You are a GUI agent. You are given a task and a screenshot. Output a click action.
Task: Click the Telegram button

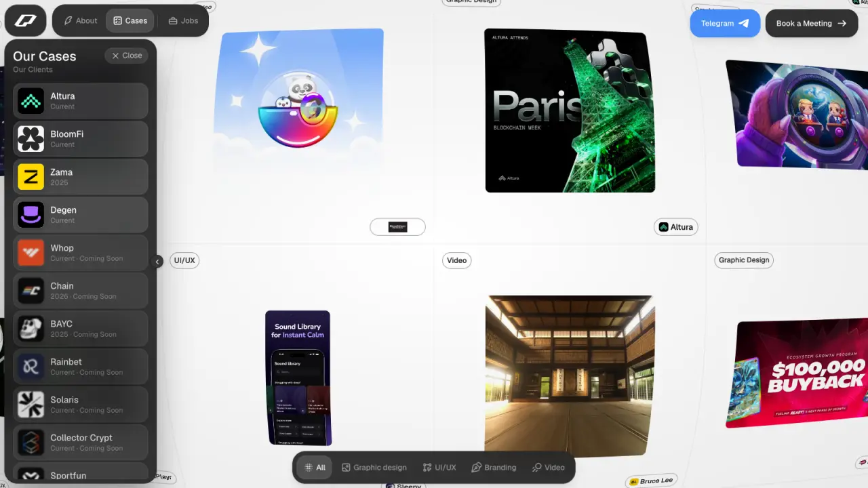tap(725, 23)
